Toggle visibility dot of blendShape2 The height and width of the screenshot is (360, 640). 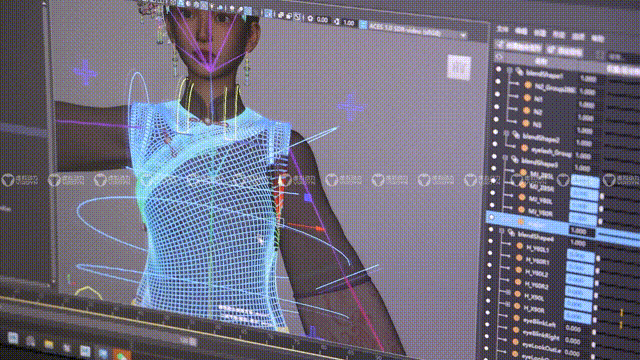(x=496, y=132)
